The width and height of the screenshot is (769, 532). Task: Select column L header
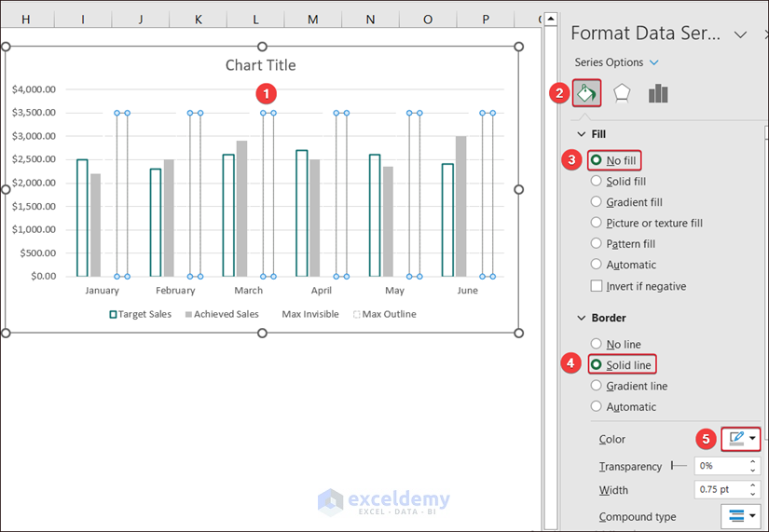pyautogui.click(x=255, y=20)
